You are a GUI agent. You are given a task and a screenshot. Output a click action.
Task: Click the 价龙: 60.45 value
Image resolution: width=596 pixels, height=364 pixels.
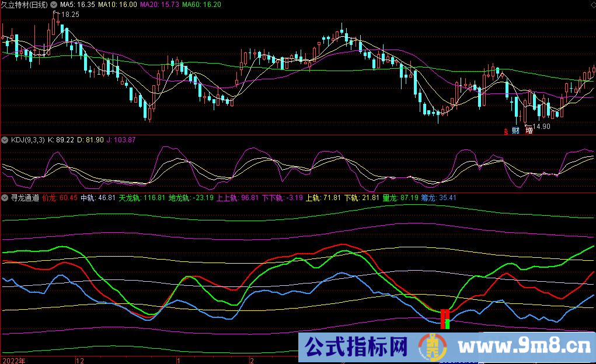tap(60, 198)
